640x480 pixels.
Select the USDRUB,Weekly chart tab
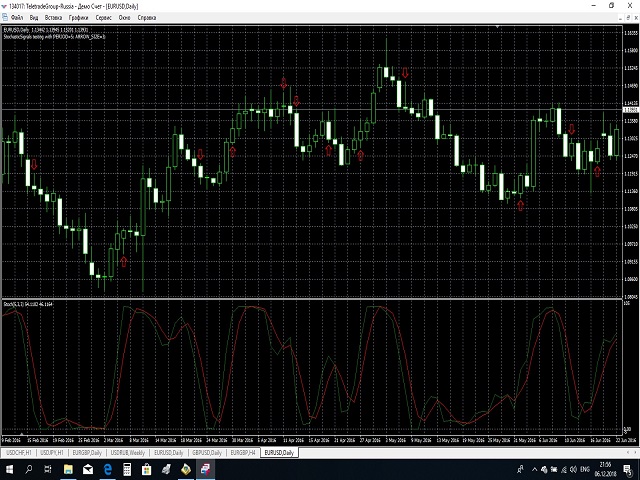(130, 452)
